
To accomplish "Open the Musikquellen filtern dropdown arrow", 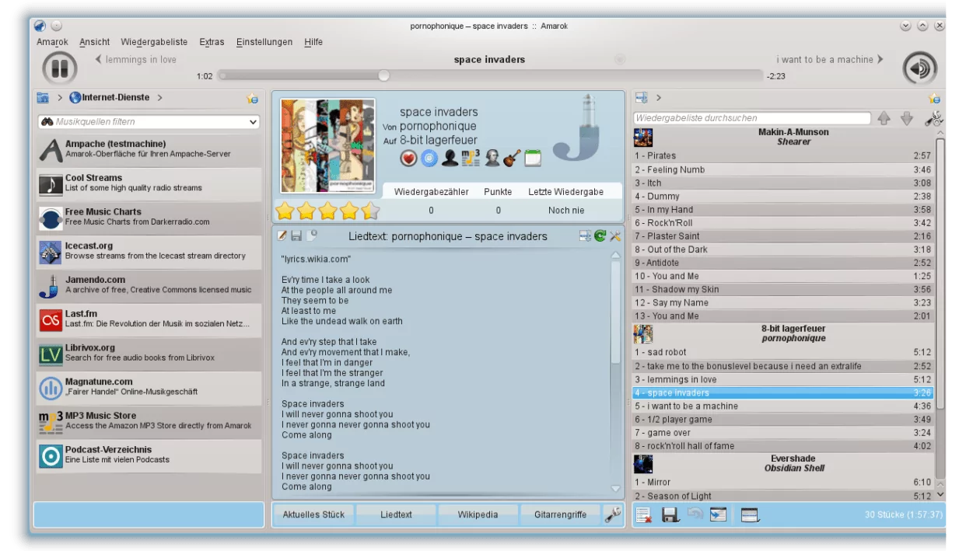I will 253,122.
